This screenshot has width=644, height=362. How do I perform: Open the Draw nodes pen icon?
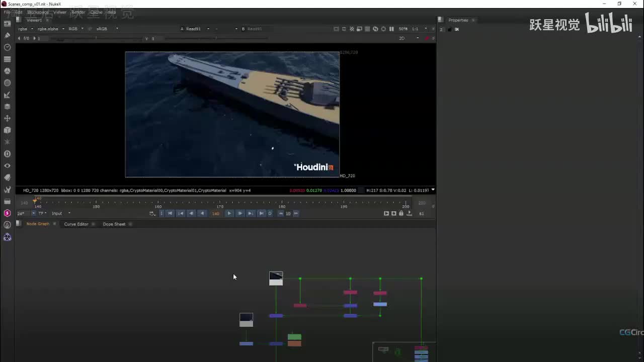point(7,35)
